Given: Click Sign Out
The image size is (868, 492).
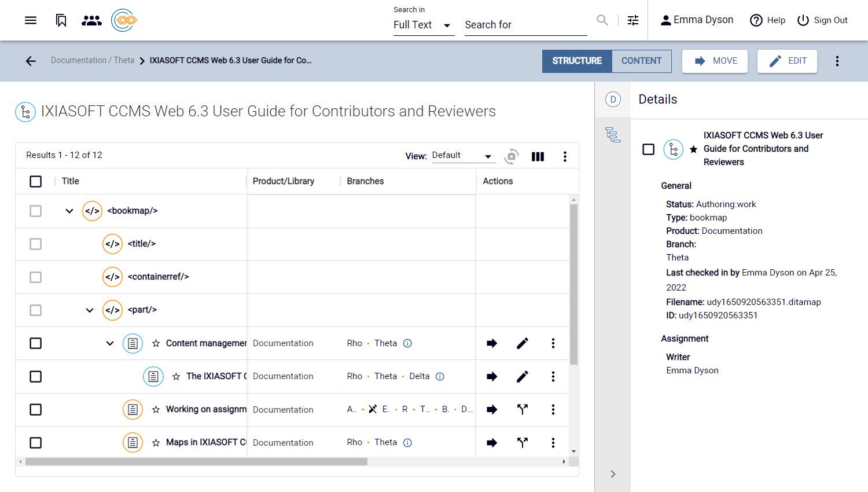Looking at the screenshot, I should pos(822,20).
